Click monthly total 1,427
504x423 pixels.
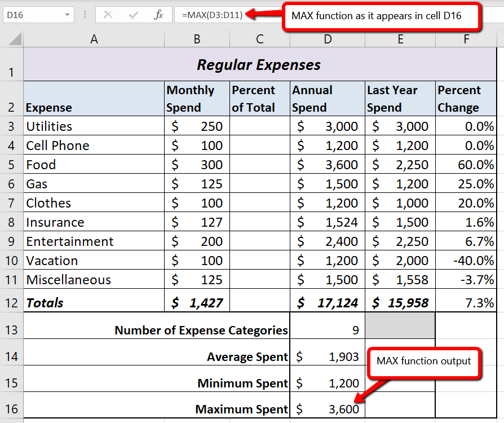[197, 301]
